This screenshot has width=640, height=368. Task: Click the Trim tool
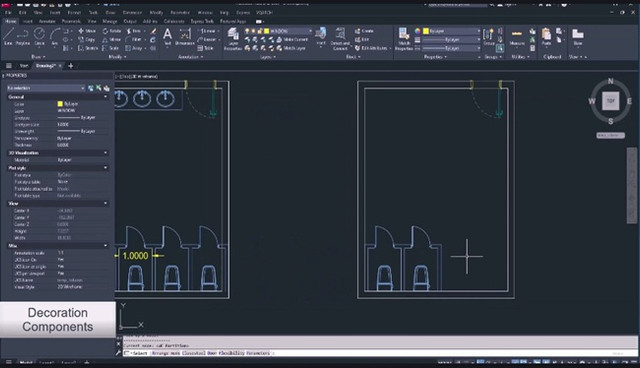click(x=133, y=31)
